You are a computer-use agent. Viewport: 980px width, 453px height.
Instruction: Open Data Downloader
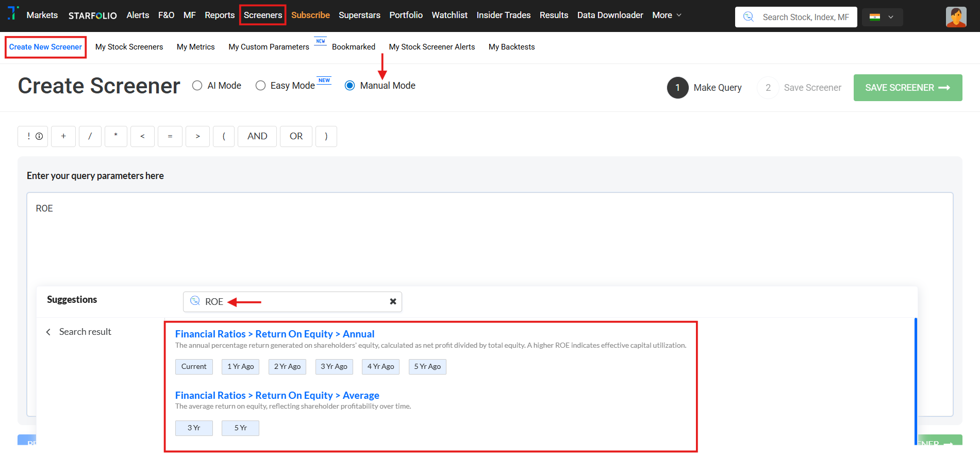tap(610, 15)
